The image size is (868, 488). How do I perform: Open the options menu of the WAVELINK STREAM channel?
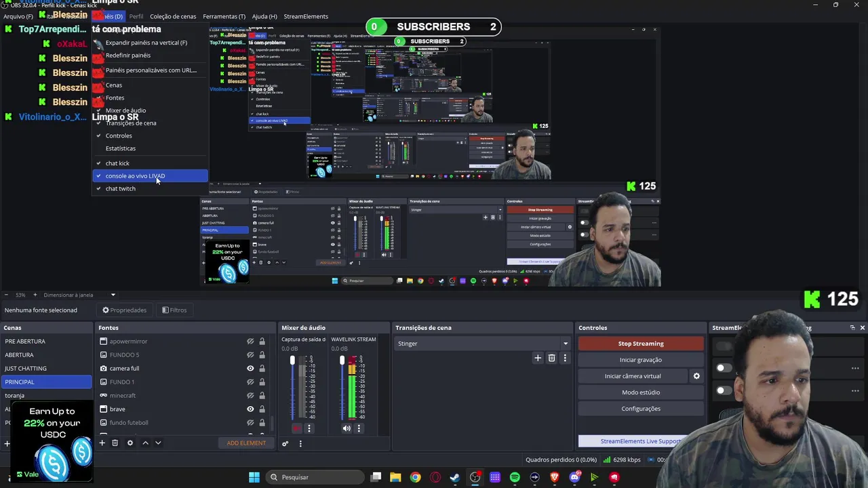click(x=359, y=428)
